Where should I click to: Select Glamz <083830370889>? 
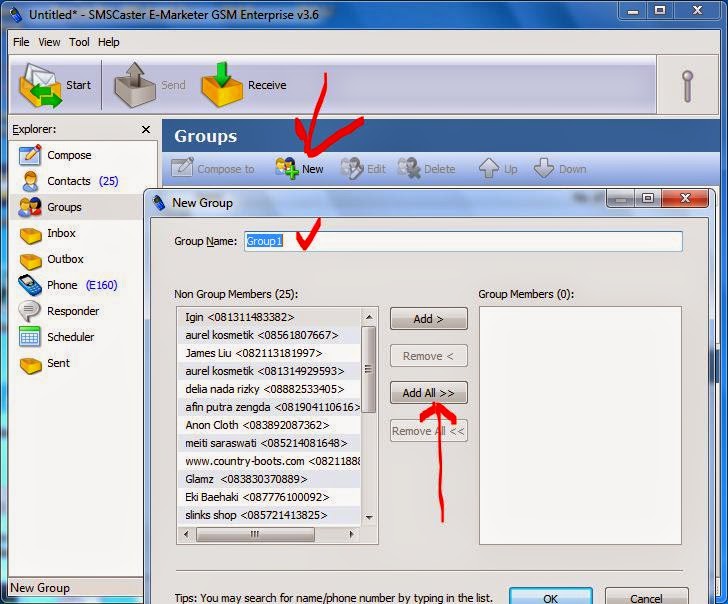click(269, 479)
